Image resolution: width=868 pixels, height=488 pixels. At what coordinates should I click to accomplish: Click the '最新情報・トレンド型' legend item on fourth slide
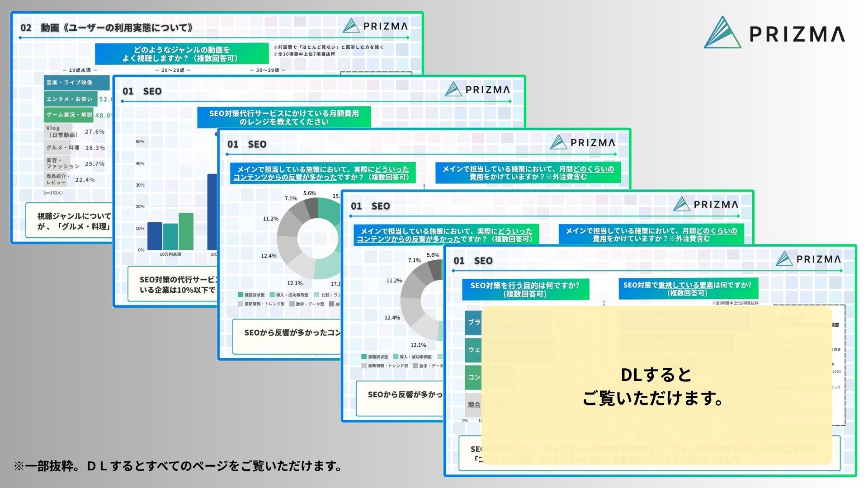pyautogui.click(x=384, y=366)
